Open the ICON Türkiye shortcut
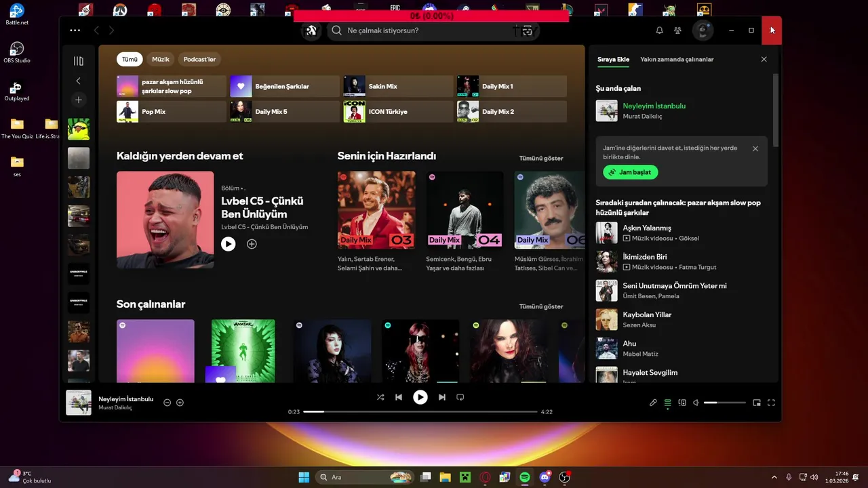This screenshot has height=488, width=868. pyautogui.click(x=398, y=111)
